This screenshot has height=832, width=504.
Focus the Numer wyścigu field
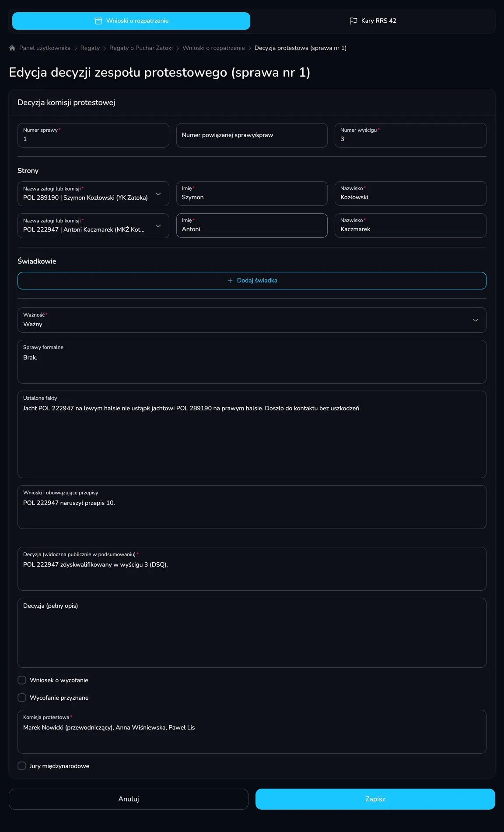tap(410, 135)
